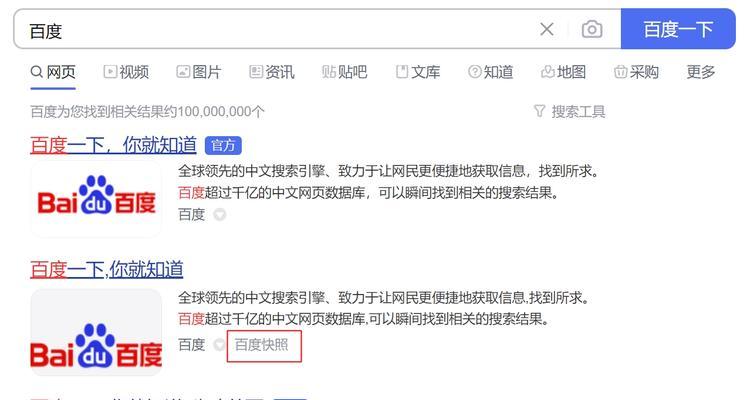Screen dimensions: 750x400
Task: Click second result's text 百度超过千亿的中文网页数据库
Action: tap(272, 319)
